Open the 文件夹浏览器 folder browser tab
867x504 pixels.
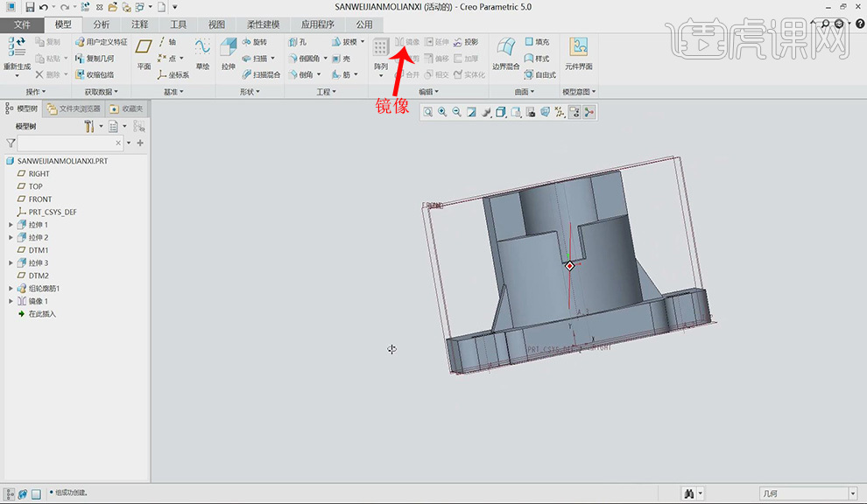pos(74,108)
